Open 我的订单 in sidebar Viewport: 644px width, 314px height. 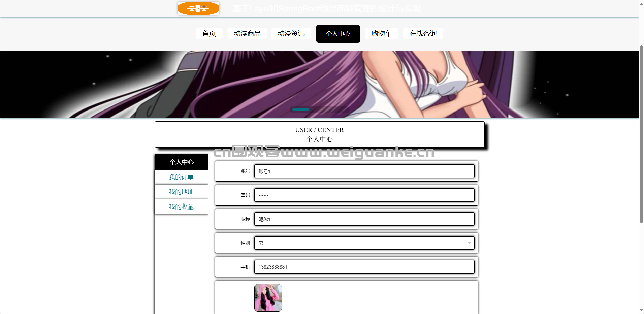click(x=182, y=177)
